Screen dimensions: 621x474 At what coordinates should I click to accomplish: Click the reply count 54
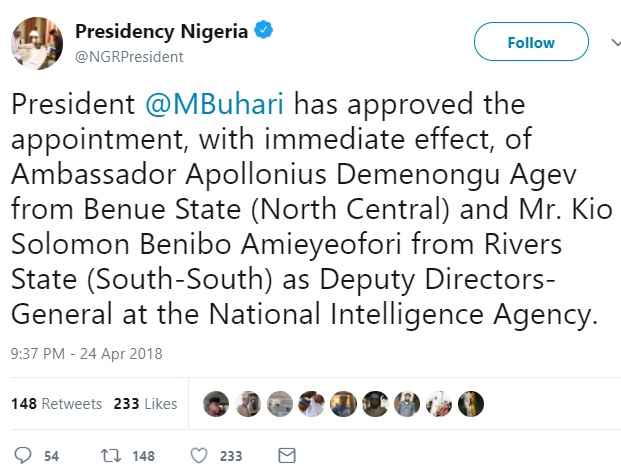[x=51, y=456]
